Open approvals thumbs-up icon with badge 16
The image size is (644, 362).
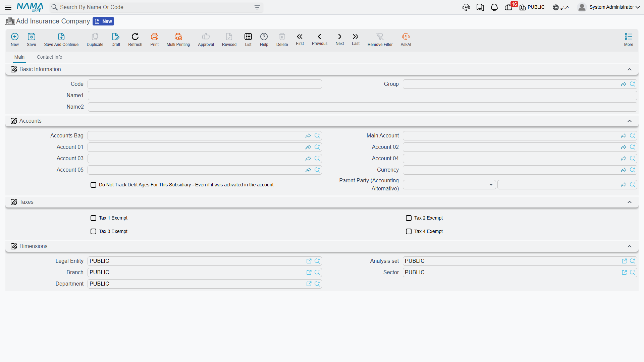click(x=509, y=7)
